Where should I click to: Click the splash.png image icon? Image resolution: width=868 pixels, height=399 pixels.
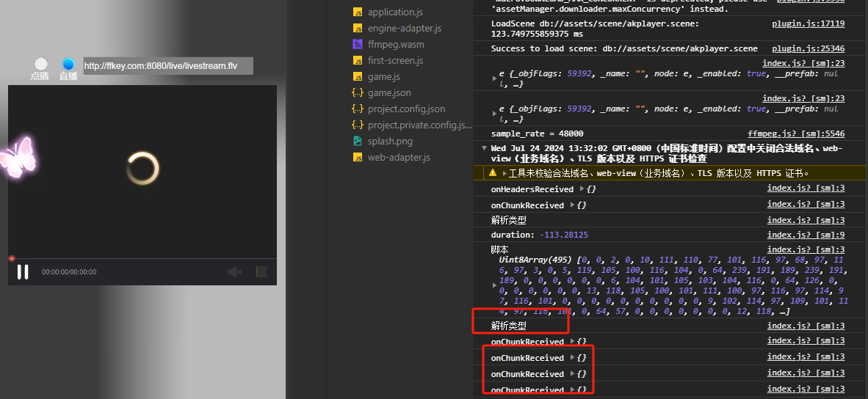[x=358, y=141]
